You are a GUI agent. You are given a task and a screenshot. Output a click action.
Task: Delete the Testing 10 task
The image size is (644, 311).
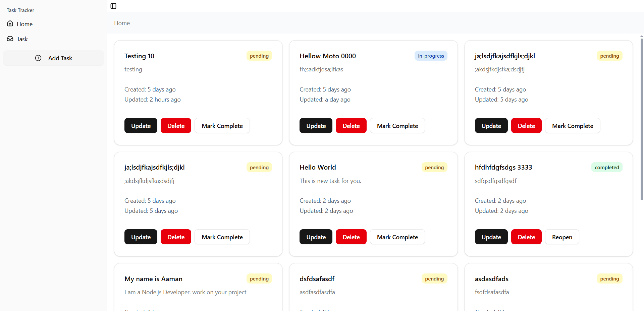(x=176, y=126)
